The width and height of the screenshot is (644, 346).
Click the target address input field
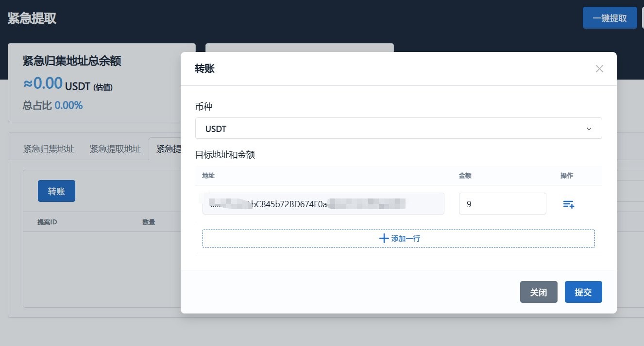coord(323,204)
